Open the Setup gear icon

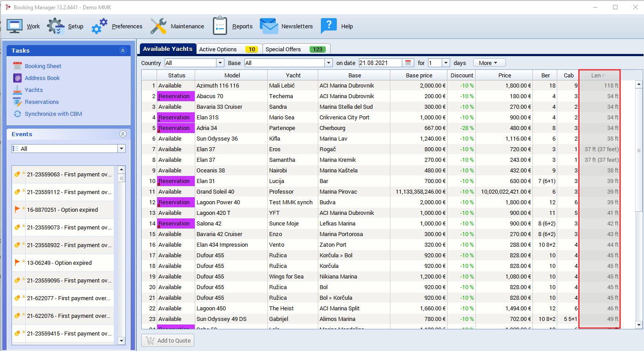pyautogui.click(x=56, y=26)
